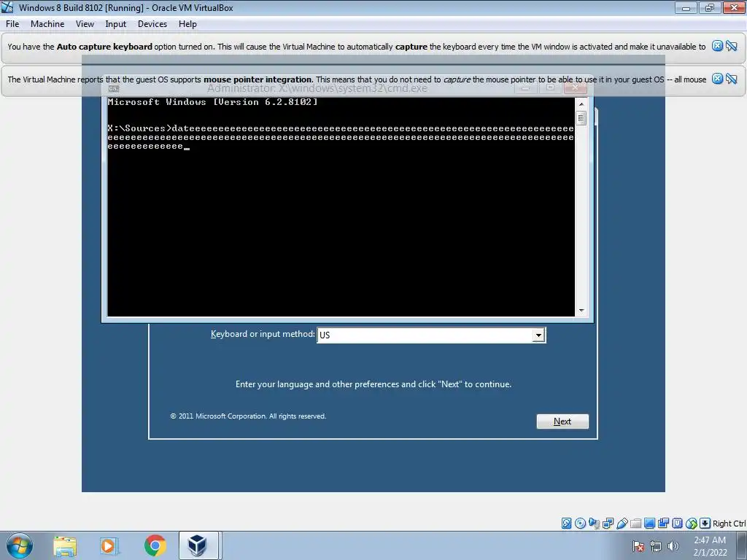Open the File menu
Viewport: 747px width, 560px height.
pos(12,24)
